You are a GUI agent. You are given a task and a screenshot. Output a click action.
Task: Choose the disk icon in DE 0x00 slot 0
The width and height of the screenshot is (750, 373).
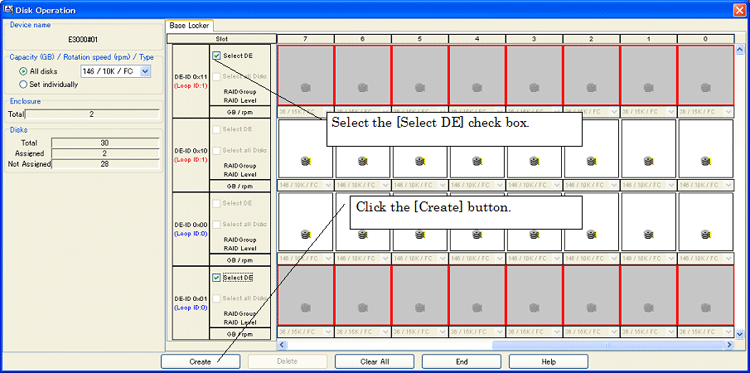pos(706,235)
